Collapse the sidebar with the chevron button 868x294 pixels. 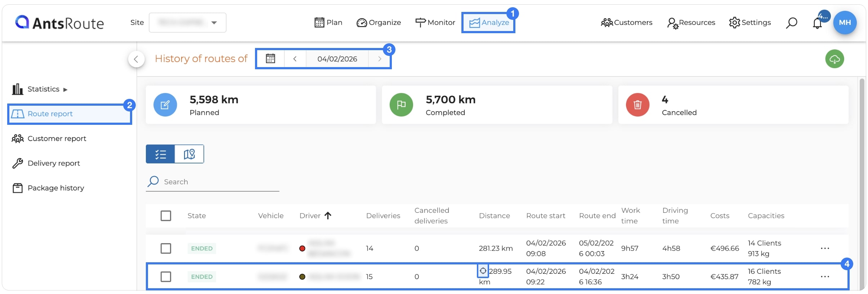click(x=136, y=59)
